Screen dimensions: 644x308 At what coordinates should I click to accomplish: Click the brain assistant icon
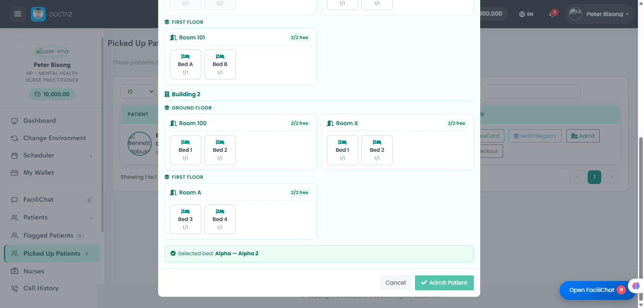[x=636, y=286]
